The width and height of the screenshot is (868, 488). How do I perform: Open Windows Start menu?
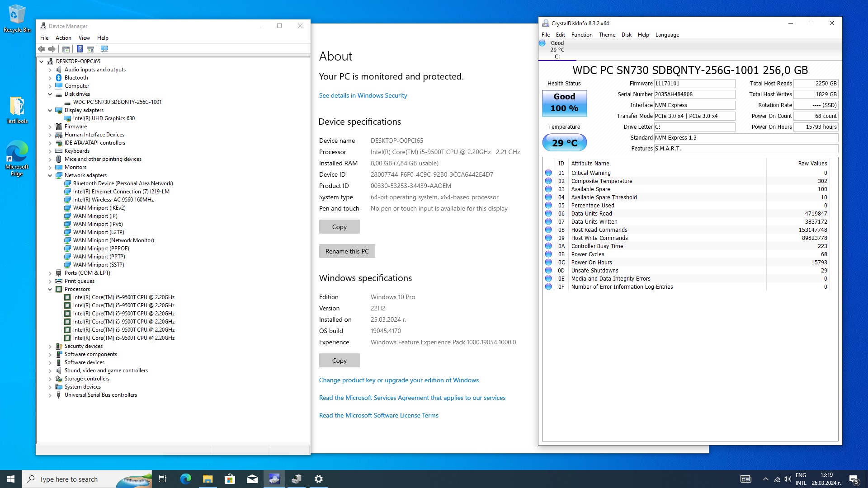tap(11, 479)
